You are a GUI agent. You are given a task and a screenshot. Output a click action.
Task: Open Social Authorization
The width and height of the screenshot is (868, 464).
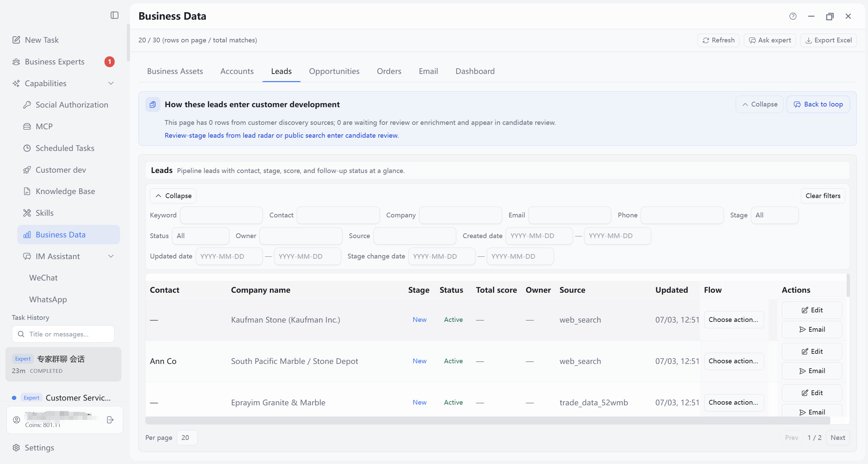72,105
